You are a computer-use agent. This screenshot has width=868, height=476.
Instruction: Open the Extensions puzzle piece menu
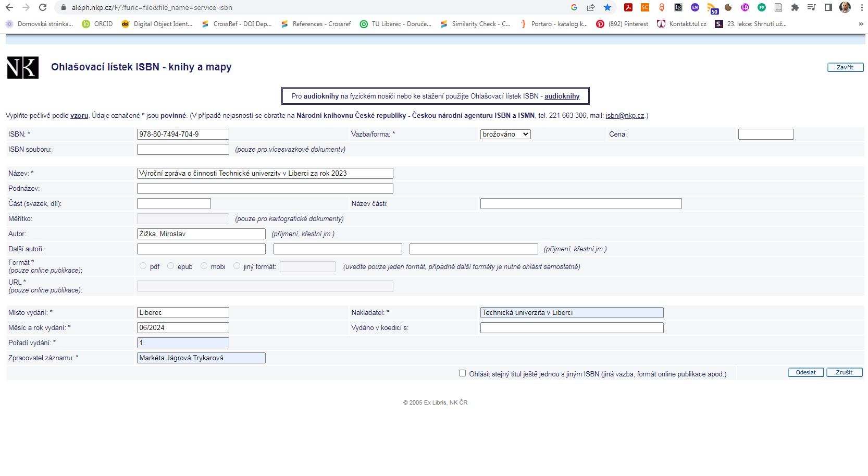(x=795, y=7)
